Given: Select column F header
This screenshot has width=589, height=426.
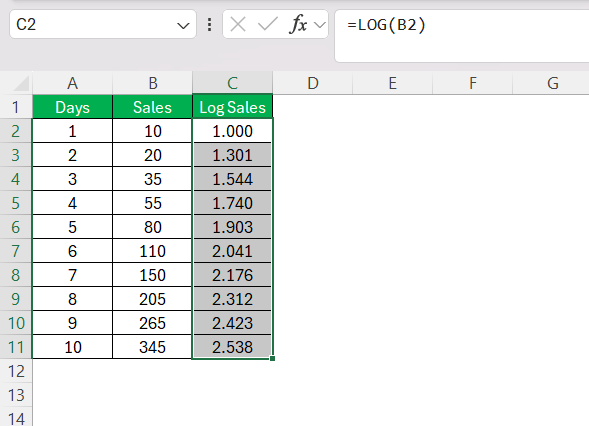Looking at the screenshot, I should coord(473,83).
